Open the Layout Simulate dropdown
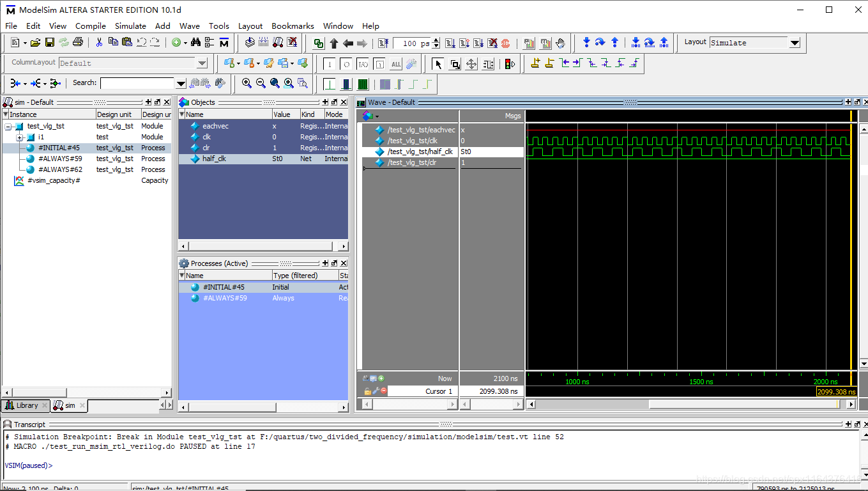The width and height of the screenshot is (868, 491). pyautogui.click(x=795, y=43)
